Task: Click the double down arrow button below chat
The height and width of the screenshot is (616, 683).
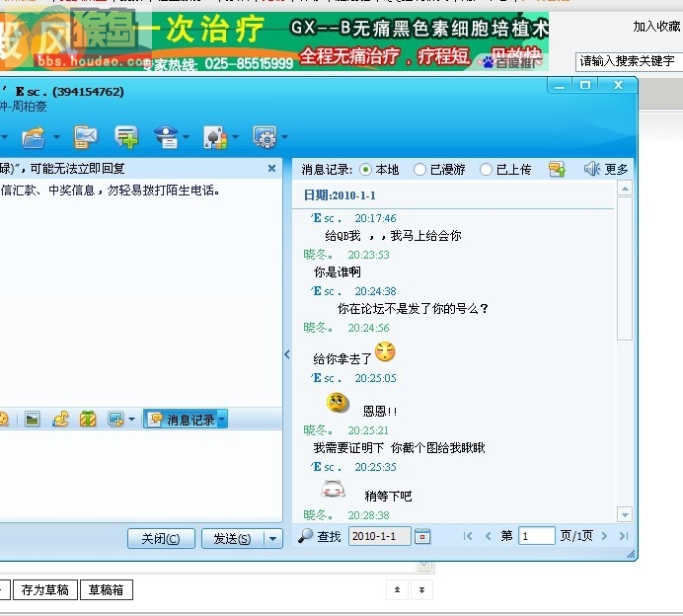Action: pyautogui.click(x=421, y=590)
